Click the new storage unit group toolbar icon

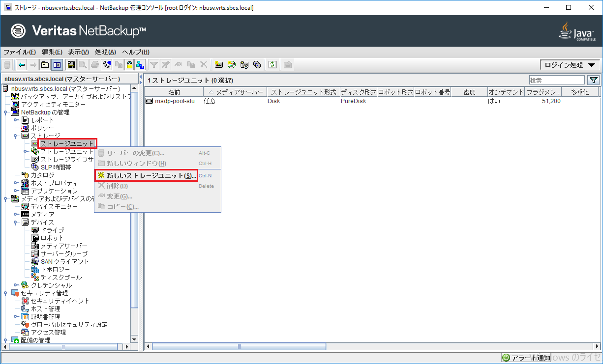tap(231, 65)
